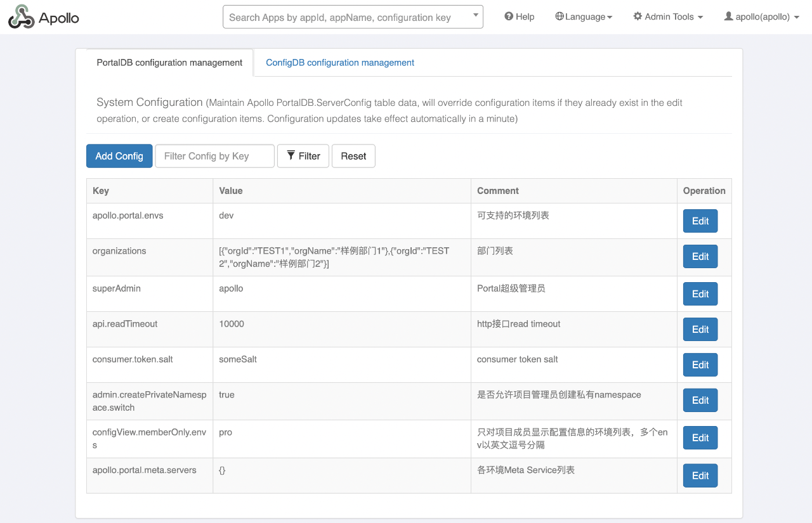This screenshot has height=523, width=812.
Task: Switch to ConfigDB configuration management tab
Action: point(340,63)
